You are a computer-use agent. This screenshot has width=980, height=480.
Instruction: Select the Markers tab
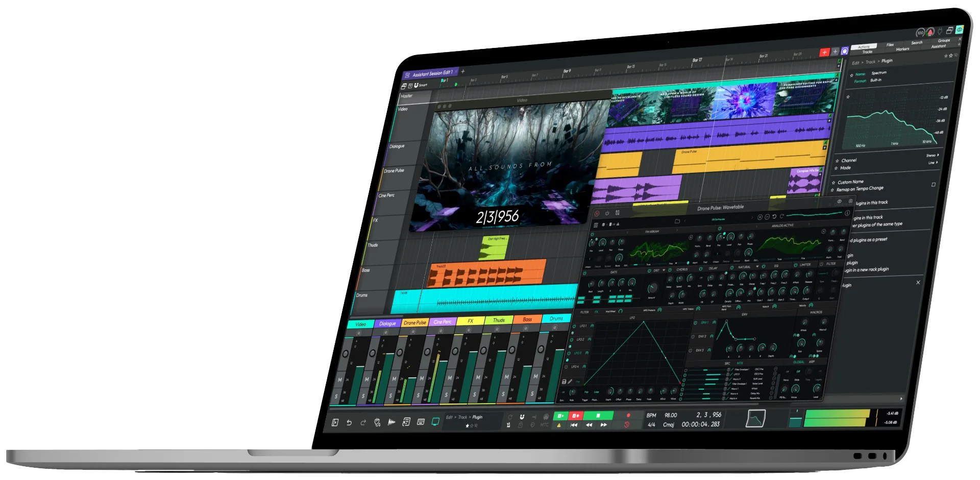tap(902, 49)
